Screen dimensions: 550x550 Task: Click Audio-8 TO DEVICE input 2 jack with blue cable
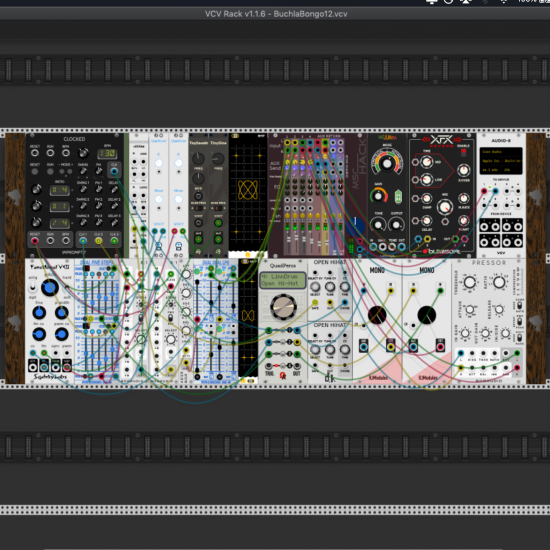click(x=495, y=191)
